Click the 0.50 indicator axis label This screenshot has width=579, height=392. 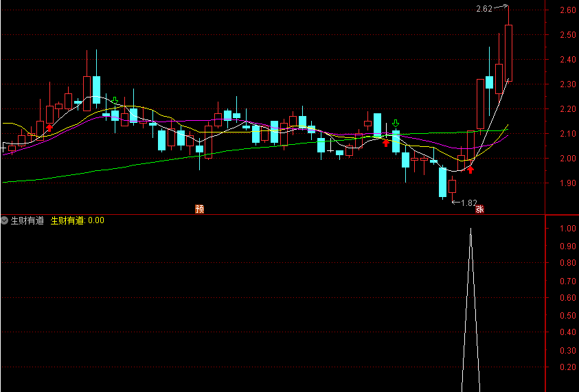tap(568, 316)
